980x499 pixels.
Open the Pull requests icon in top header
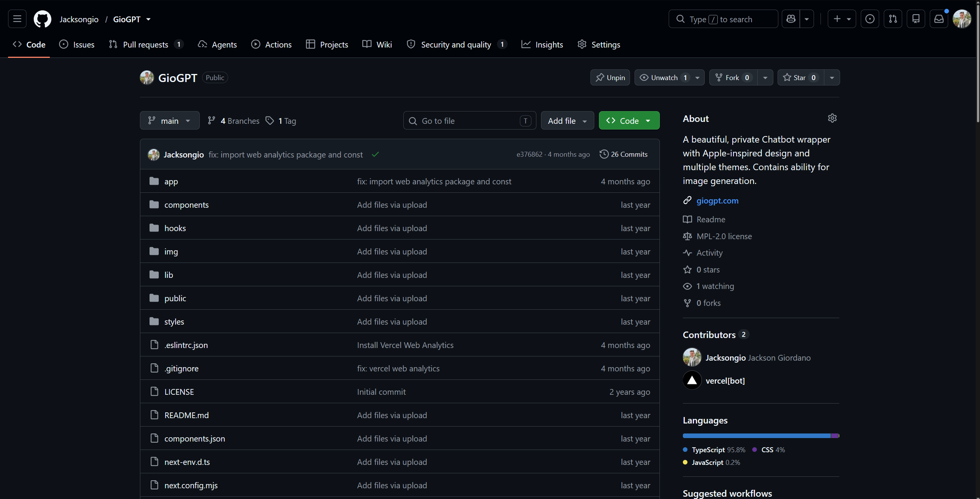893,19
